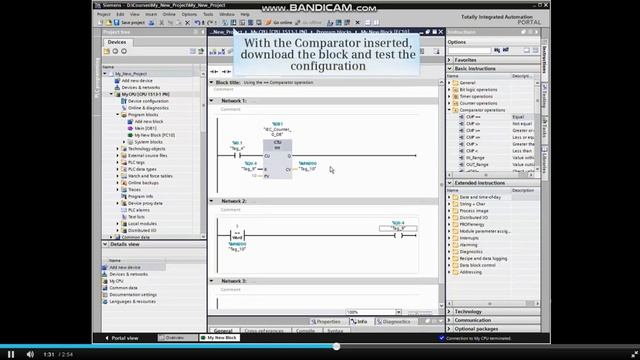Expand the Favorites section in Instructions

450,60
